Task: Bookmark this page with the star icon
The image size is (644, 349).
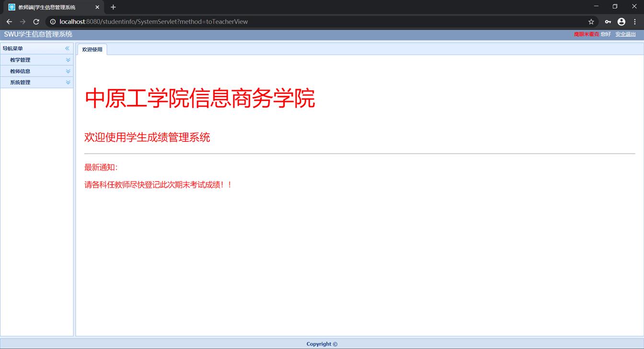Action: coord(591,22)
